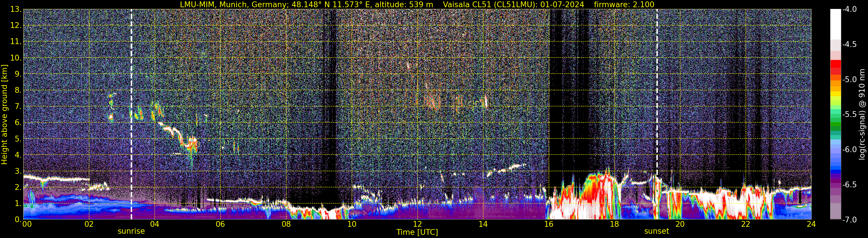Click the '08' time tick label

tap(286, 224)
